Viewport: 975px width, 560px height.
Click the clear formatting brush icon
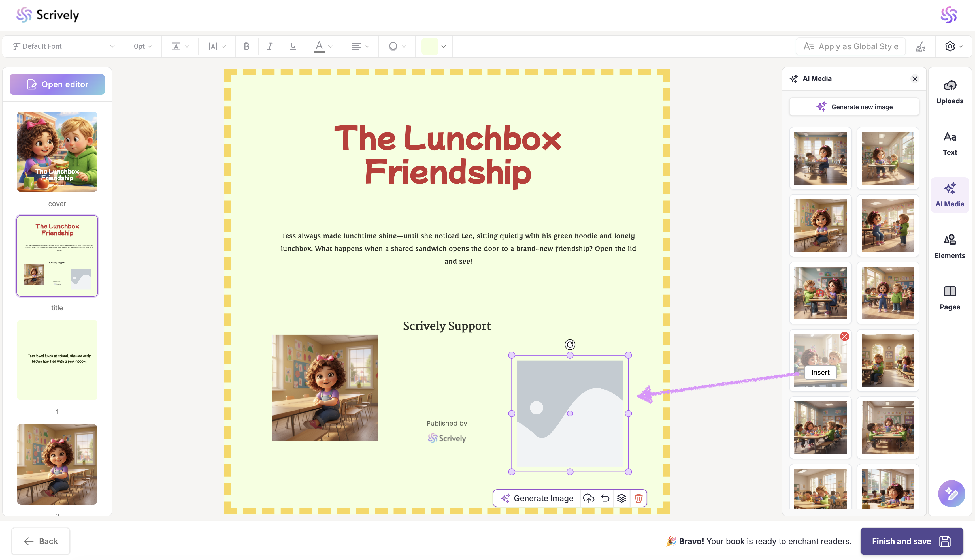[920, 46]
